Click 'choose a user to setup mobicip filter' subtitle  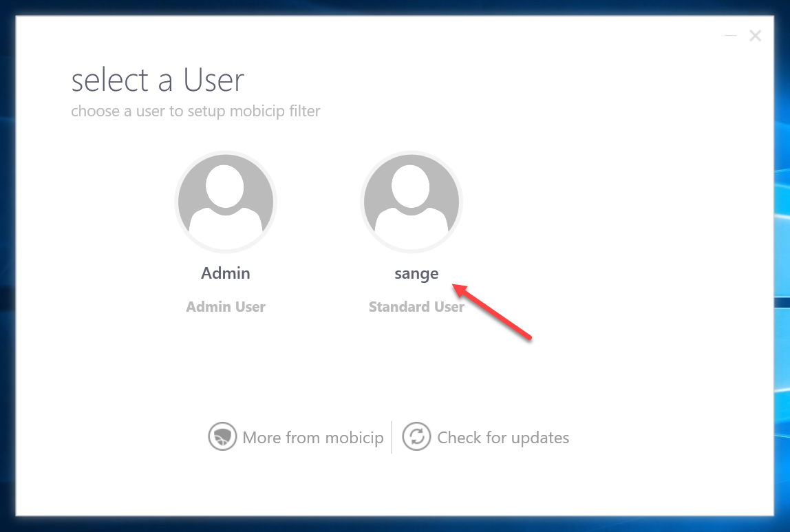pos(195,111)
